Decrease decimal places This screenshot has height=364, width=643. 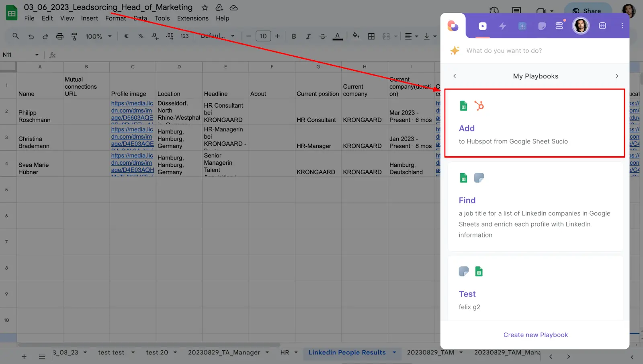point(155,36)
